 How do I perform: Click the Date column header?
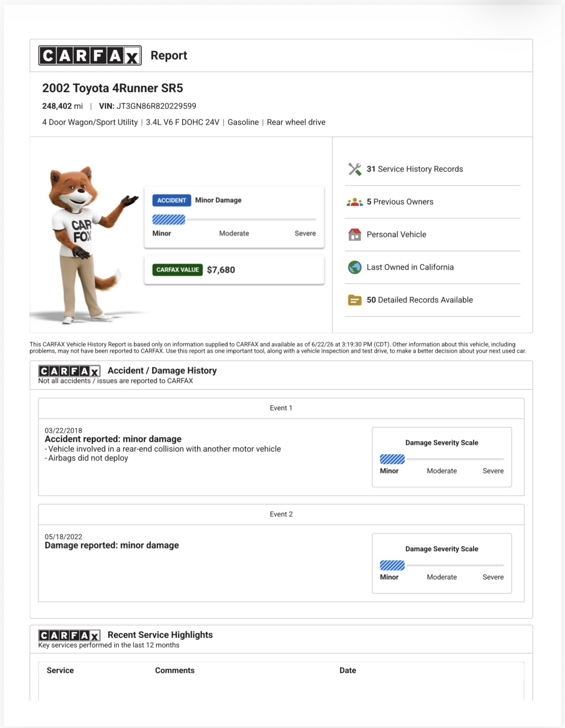tap(348, 670)
